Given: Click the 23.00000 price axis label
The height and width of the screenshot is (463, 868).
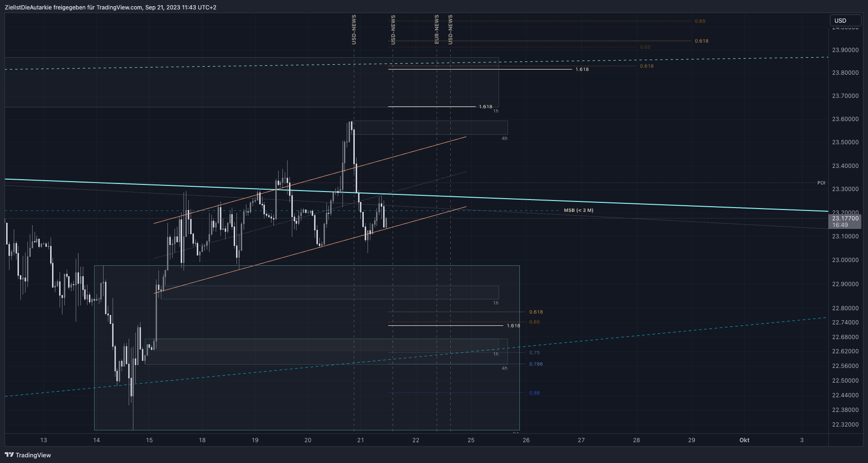Looking at the screenshot, I should click(x=845, y=260).
